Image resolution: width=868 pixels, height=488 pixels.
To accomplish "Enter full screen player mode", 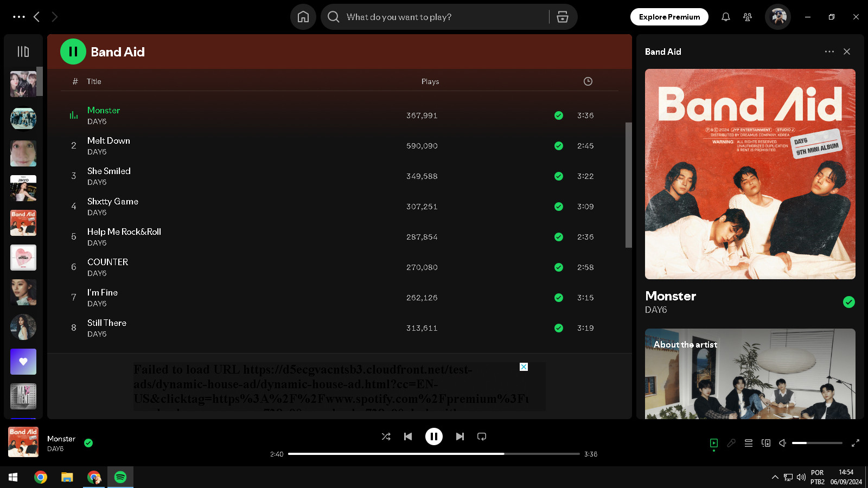I will click(x=856, y=443).
